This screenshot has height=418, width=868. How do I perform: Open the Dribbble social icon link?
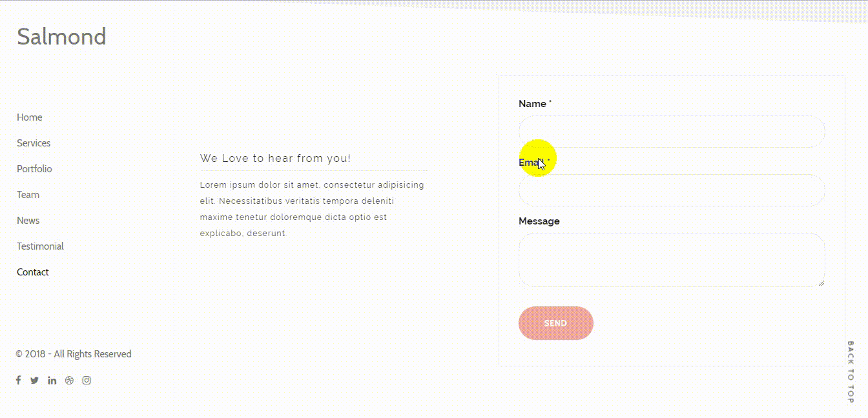coord(70,381)
